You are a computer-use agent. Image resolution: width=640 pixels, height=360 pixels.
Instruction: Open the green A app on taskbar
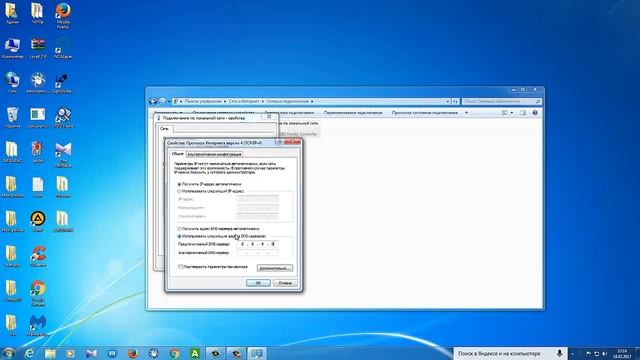[x=195, y=353]
